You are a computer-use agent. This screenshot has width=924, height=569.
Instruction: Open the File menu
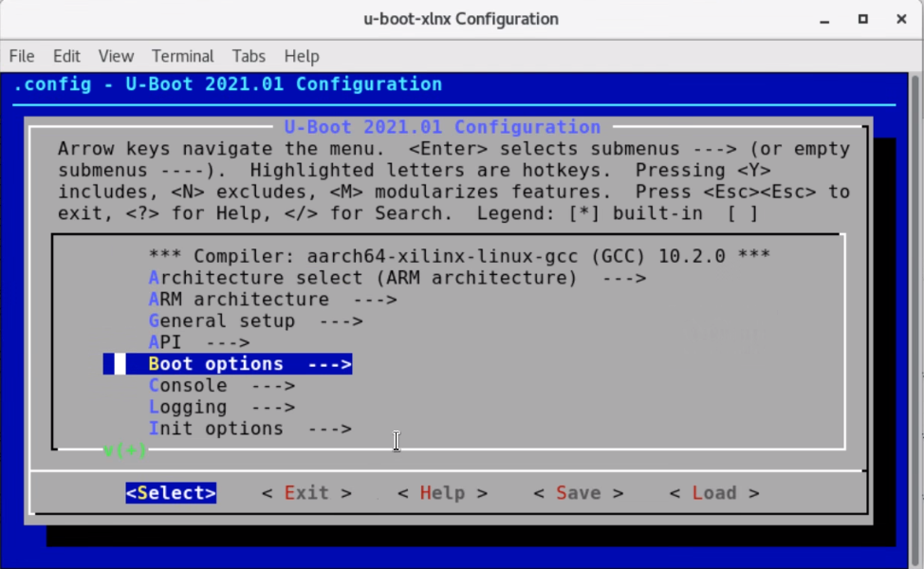coord(20,56)
